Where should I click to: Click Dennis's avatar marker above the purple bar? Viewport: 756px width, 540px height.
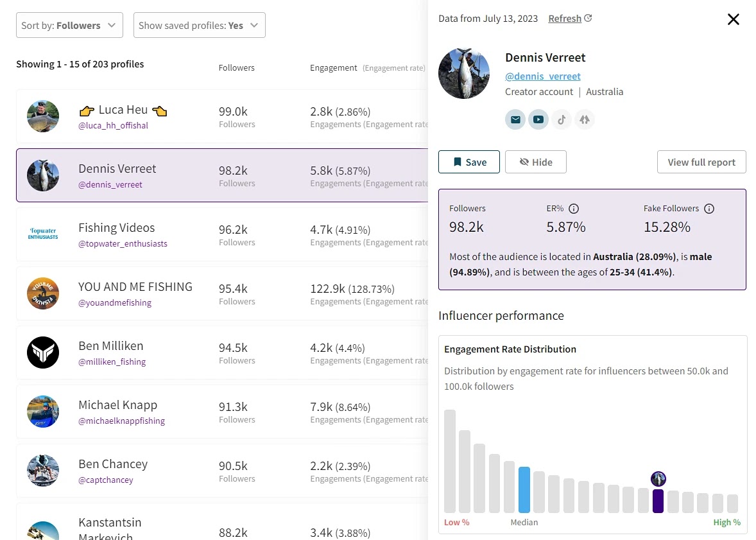[658, 478]
